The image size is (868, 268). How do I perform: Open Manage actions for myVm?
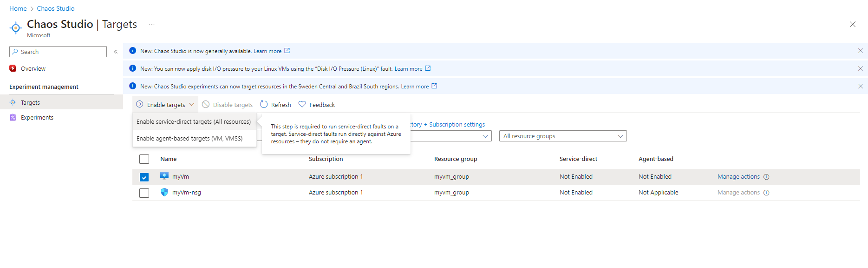point(738,177)
